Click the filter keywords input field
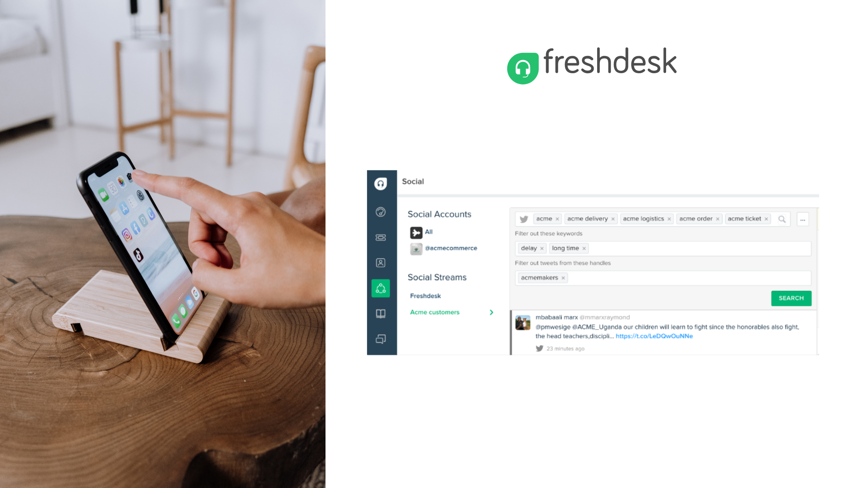 (x=663, y=248)
